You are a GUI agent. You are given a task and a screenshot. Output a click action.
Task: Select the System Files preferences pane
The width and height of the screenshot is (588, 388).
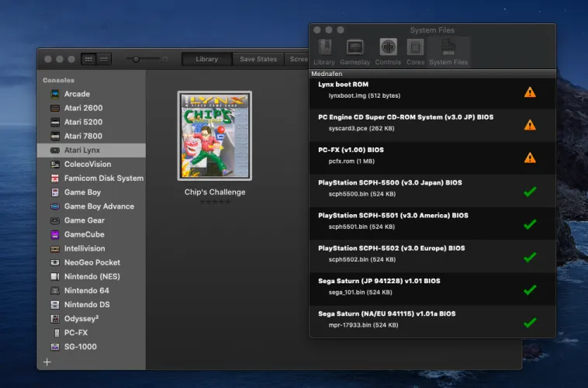448,51
